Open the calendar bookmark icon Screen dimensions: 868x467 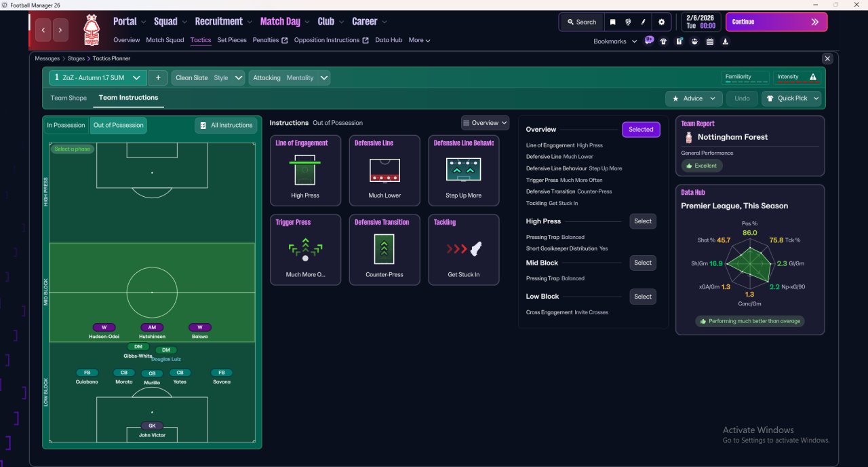click(710, 41)
